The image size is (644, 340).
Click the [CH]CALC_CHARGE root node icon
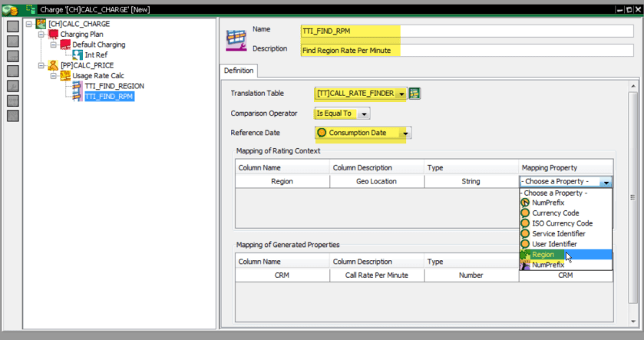pos(41,24)
